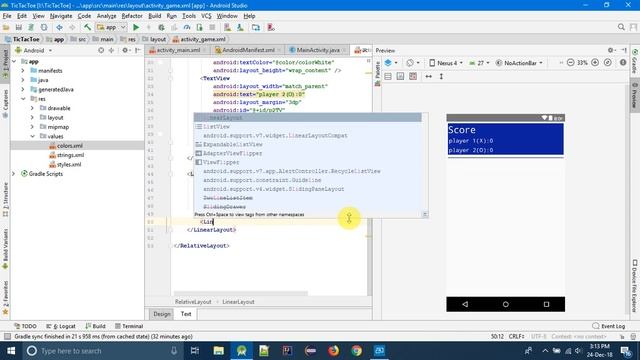This screenshot has width=640, height=360.
Task: Collapse the values folder in tree
Action: [x=32, y=136]
